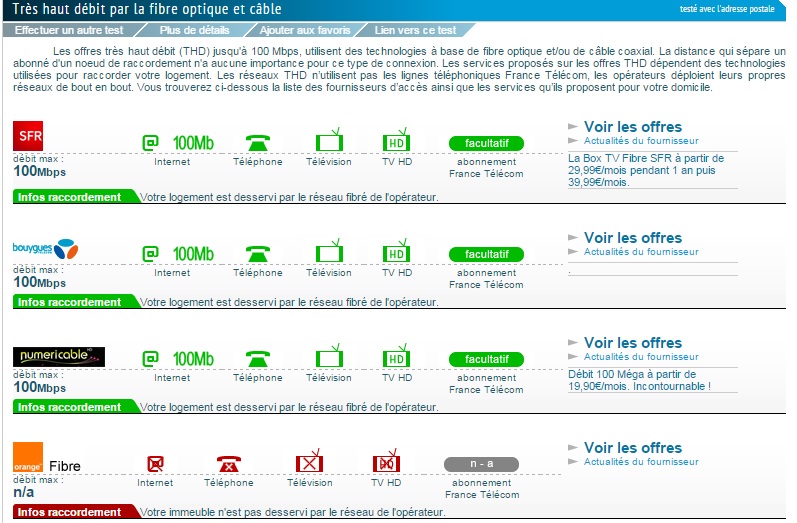The height and width of the screenshot is (523, 797).
Task: Open Numericable Actualités du fournisseur link
Action: coord(641,357)
